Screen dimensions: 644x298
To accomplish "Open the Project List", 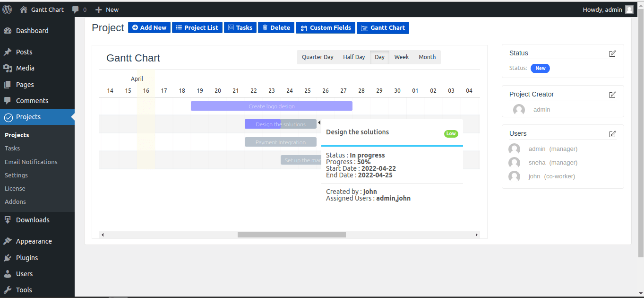I will click(x=197, y=27).
